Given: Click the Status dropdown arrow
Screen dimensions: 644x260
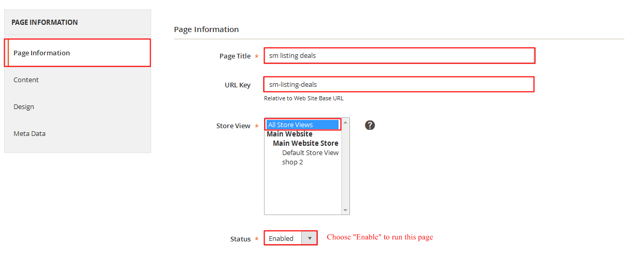Looking at the screenshot, I should [x=310, y=238].
